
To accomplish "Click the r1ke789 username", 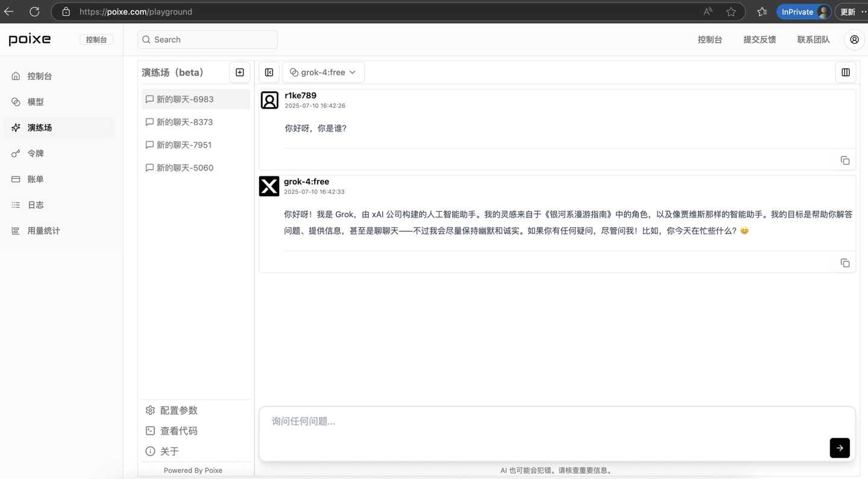I will pyautogui.click(x=300, y=95).
